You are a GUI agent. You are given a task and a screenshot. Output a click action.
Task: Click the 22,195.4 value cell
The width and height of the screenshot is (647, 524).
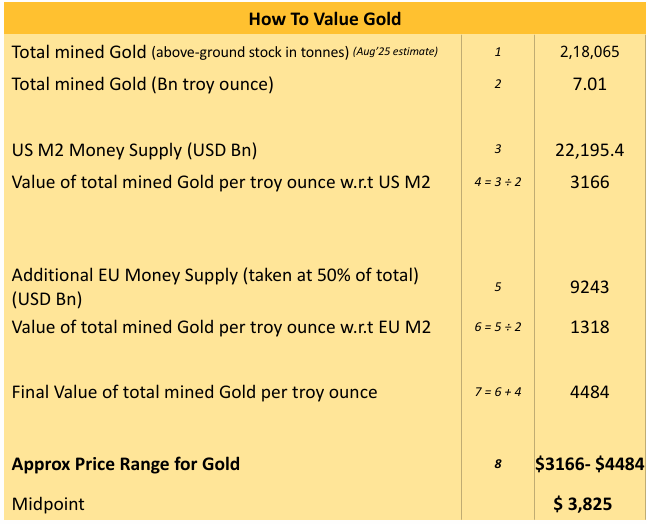pos(589,150)
